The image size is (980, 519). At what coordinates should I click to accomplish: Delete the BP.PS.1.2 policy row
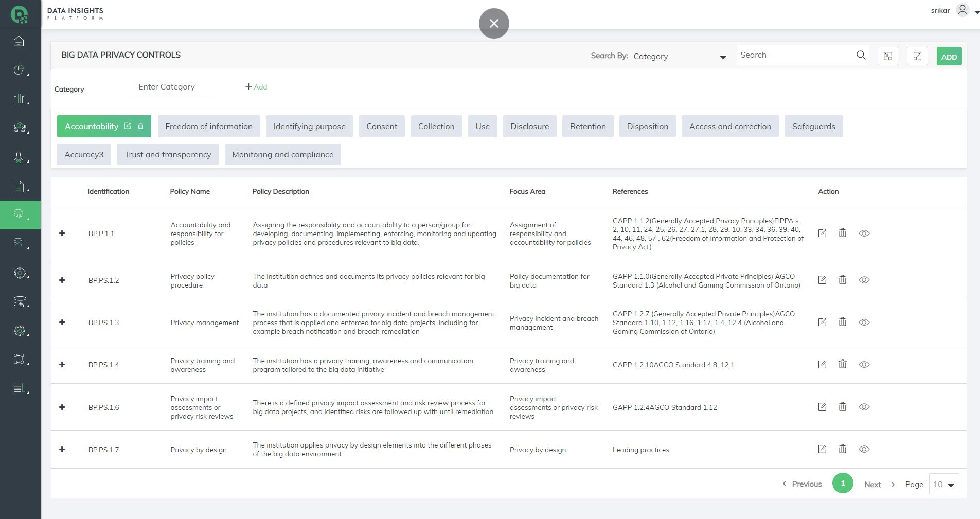842,279
